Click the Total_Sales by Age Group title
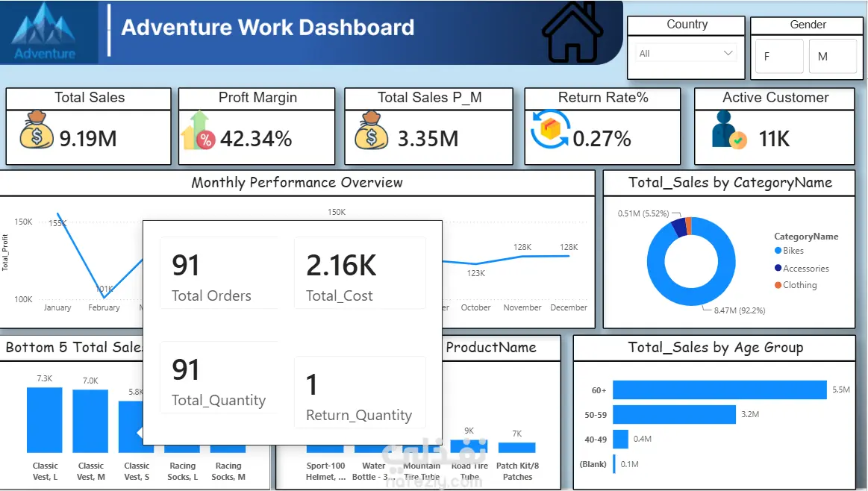 click(715, 348)
